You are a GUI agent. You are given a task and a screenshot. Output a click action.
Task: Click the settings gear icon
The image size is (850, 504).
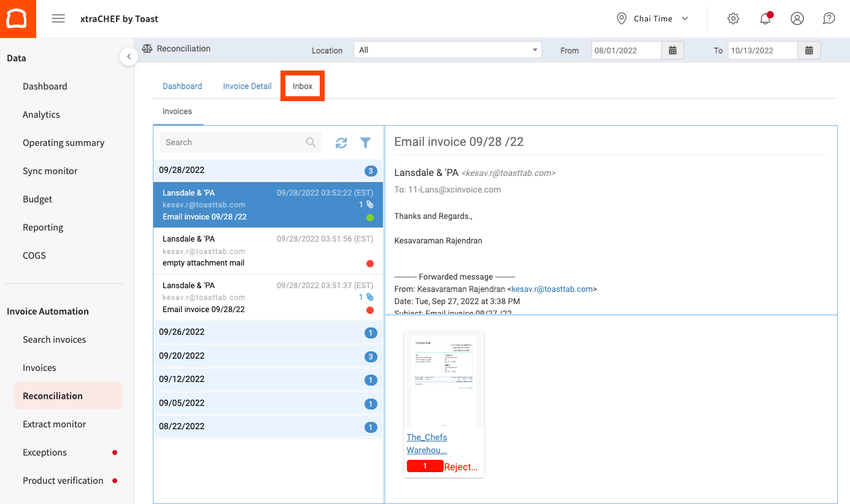pos(733,18)
